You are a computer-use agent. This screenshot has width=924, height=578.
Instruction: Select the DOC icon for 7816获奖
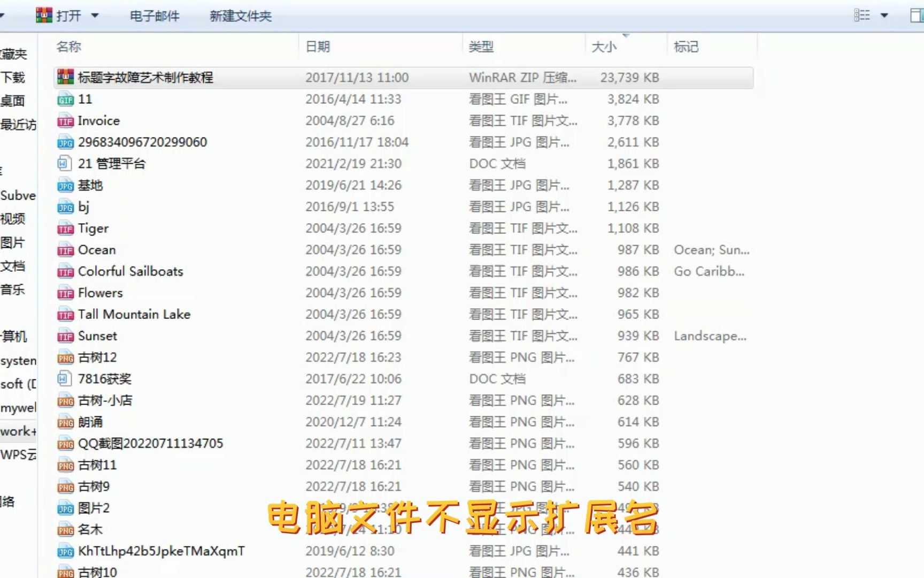(64, 379)
